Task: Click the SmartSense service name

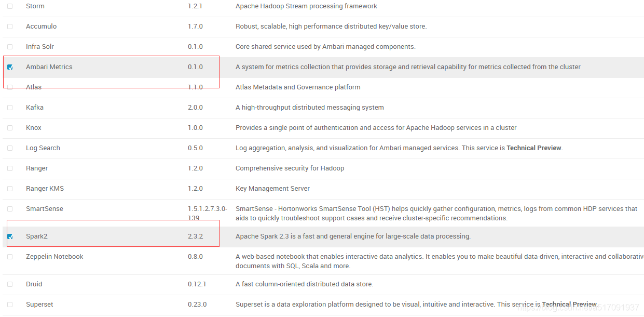Action: click(45, 209)
